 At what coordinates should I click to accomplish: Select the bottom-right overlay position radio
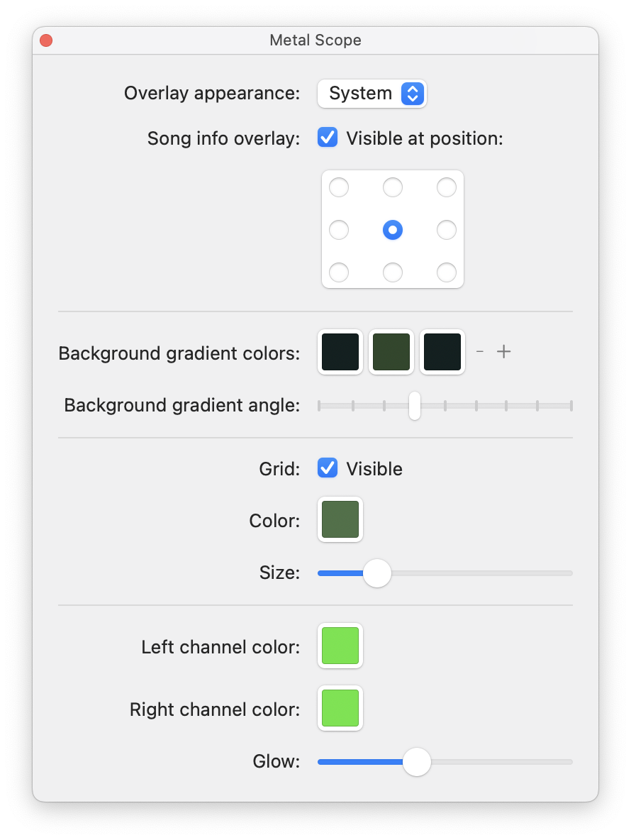(446, 272)
